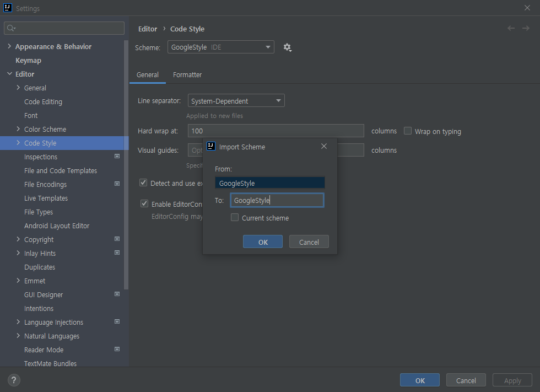Click the Hard wrap at field
The image size is (540, 392).
tap(276, 131)
